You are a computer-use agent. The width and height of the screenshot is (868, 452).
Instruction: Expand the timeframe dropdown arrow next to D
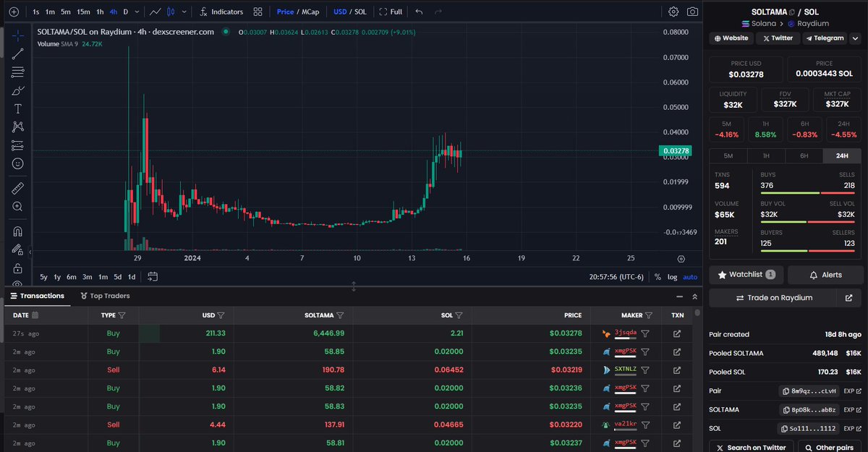click(x=137, y=12)
